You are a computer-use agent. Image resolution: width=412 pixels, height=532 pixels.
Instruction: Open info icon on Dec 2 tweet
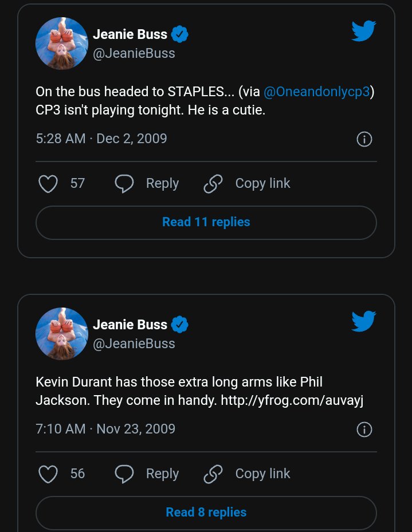point(364,139)
